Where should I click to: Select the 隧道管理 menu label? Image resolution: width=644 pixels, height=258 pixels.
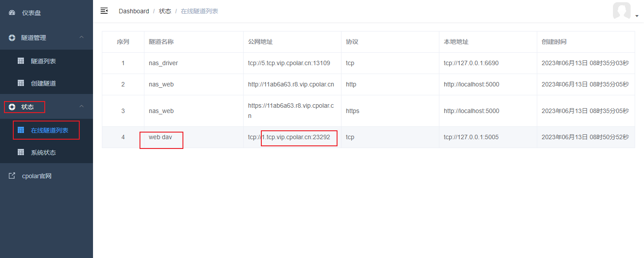(x=34, y=38)
